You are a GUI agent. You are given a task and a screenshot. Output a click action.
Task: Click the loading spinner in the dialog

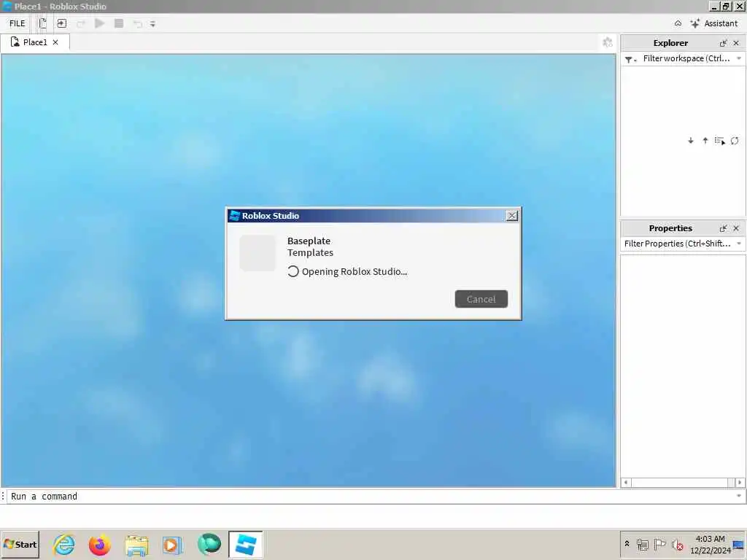[293, 271]
